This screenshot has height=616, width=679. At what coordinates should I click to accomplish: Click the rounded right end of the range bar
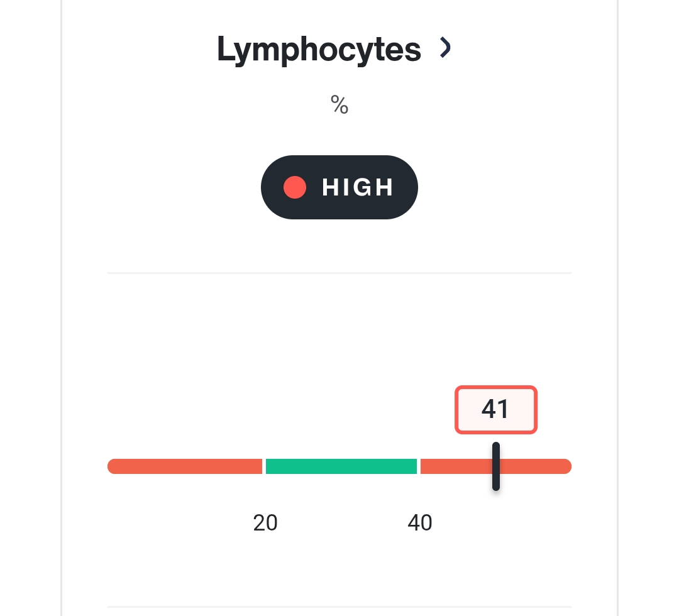[x=567, y=466]
